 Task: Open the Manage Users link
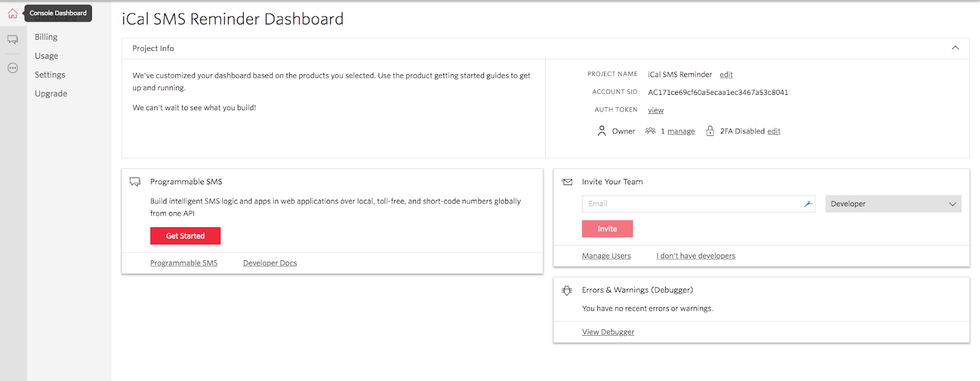pos(606,256)
